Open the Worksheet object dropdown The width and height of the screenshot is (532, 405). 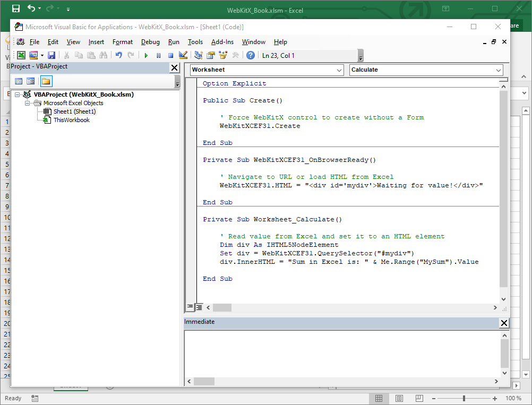click(339, 70)
